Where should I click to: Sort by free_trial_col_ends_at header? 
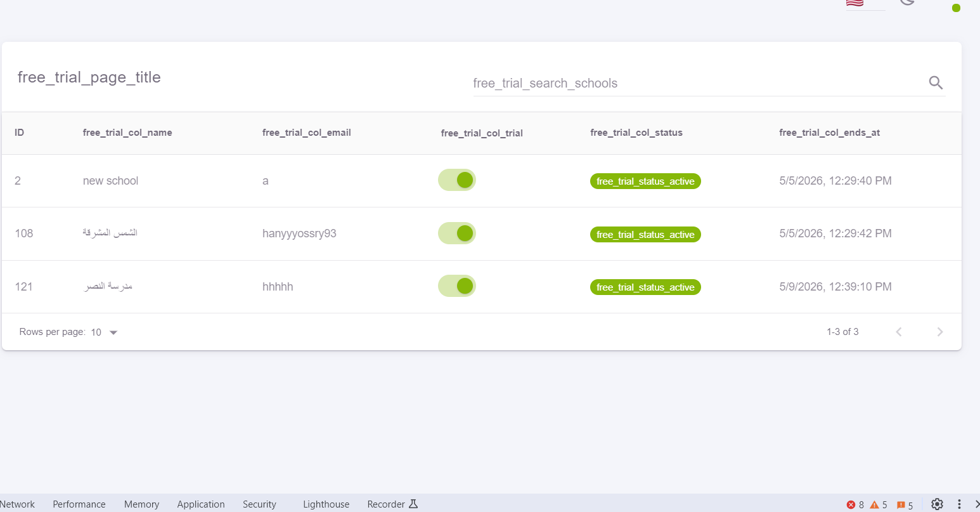[830, 133]
